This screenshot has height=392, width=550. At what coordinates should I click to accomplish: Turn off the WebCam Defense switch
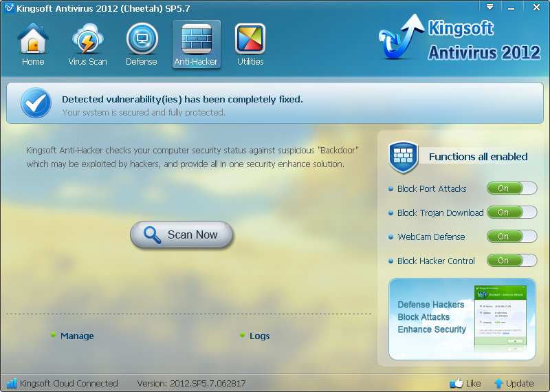coord(511,237)
